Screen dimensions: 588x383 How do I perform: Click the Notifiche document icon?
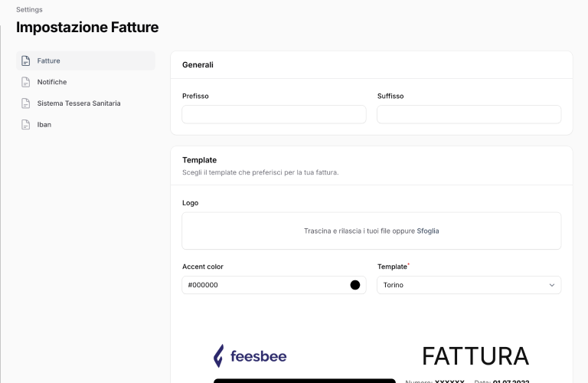[x=26, y=82]
